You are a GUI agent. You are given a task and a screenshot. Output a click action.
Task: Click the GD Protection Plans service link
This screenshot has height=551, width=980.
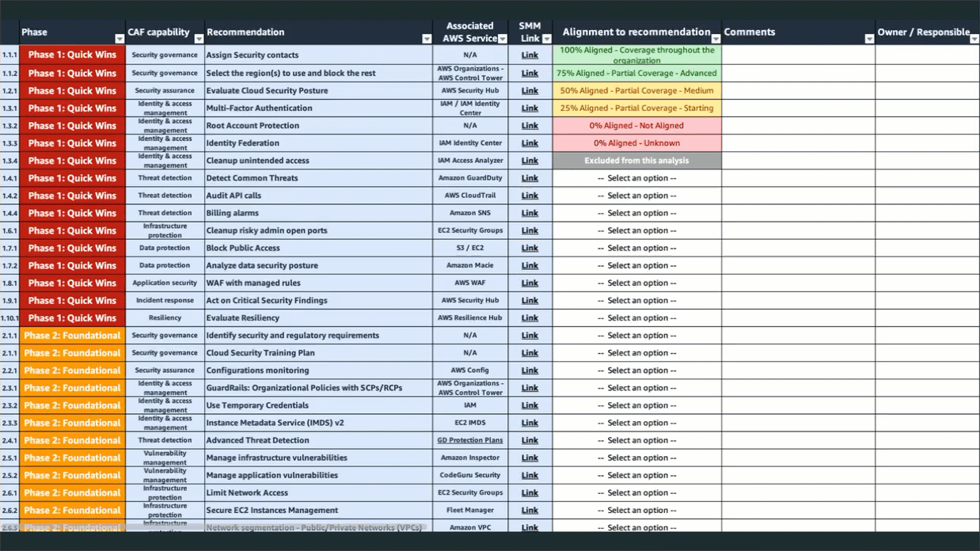pyautogui.click(x=470, y=440)
